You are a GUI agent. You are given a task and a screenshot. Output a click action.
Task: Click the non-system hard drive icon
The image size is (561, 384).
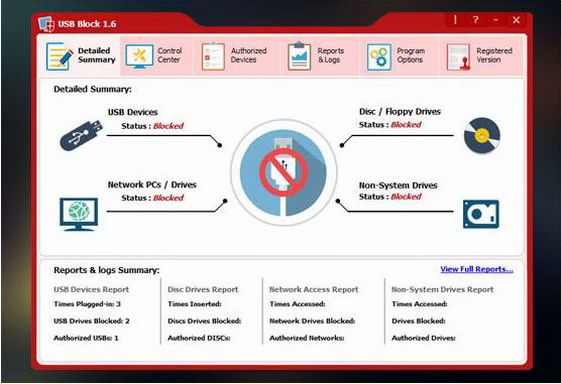481,214
